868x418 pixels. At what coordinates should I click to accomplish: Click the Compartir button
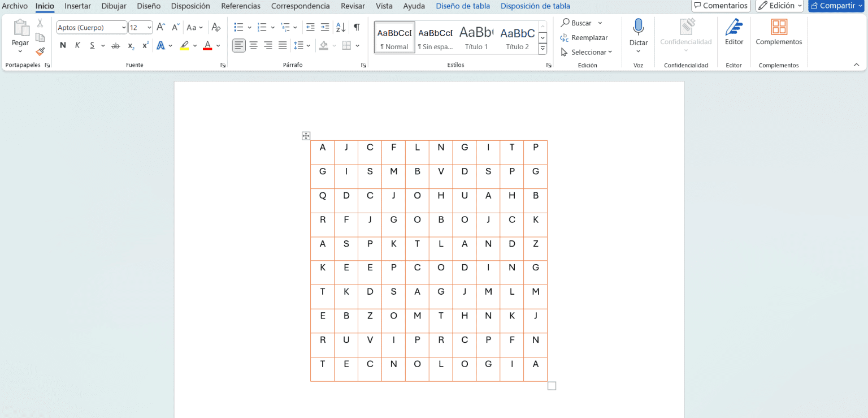(836, 6)
